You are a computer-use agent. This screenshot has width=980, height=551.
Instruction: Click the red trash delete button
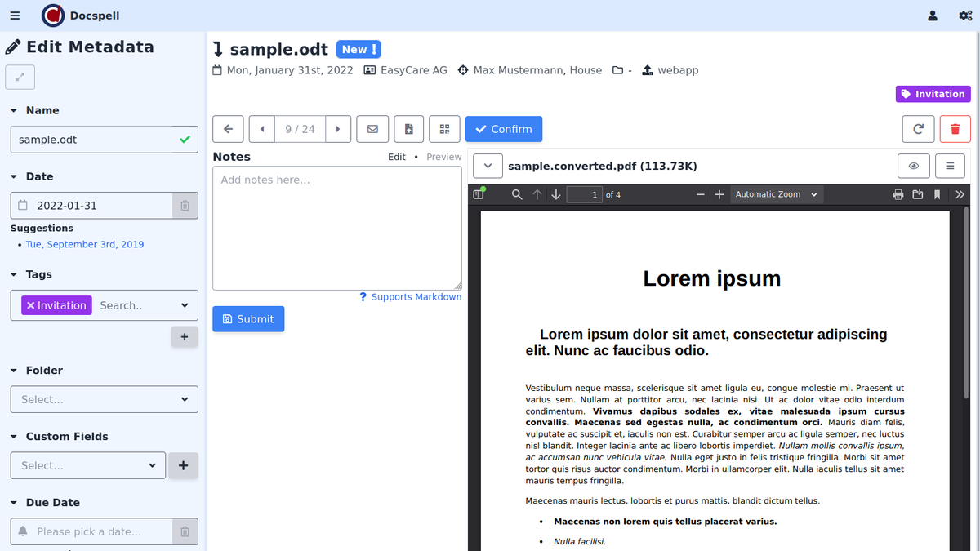pyautogui.click(x=955, y=129)
